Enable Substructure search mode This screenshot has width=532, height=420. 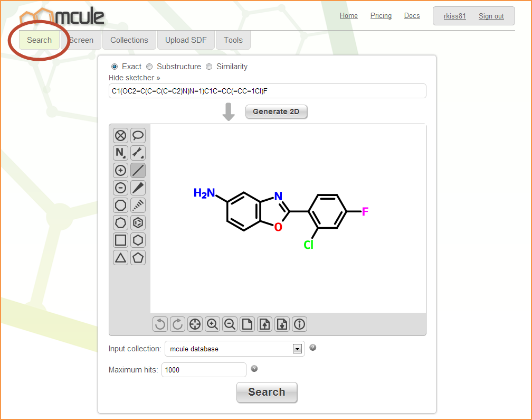[x=149, y=67]
